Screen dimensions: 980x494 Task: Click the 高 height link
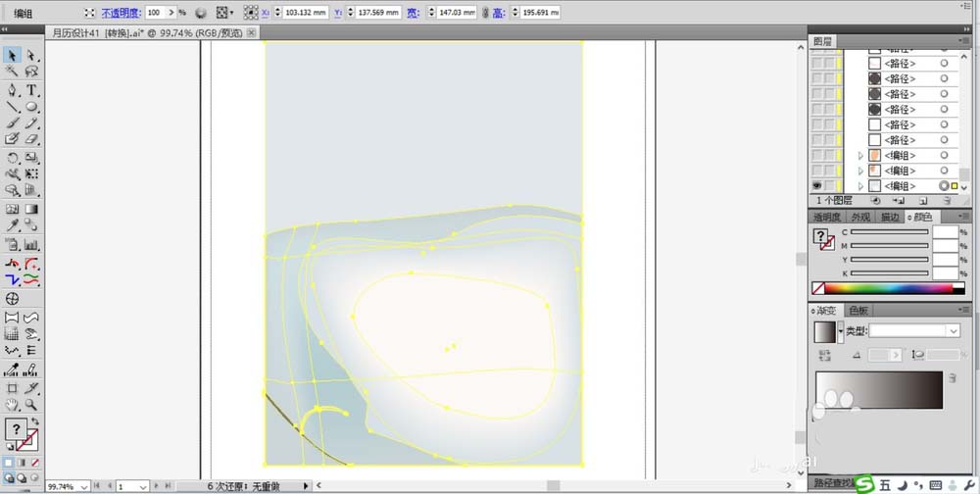pos(498,13)
